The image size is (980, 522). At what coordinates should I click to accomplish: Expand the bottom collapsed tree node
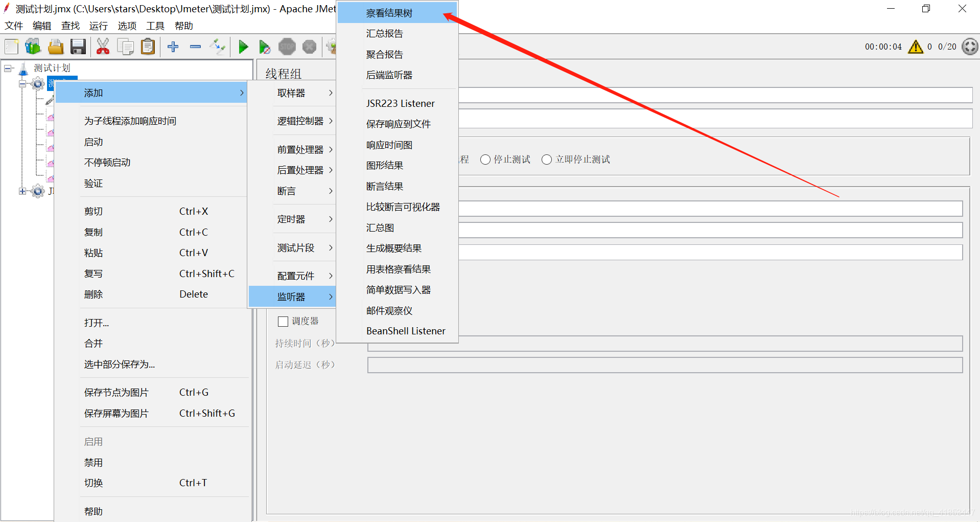point(22,191)
